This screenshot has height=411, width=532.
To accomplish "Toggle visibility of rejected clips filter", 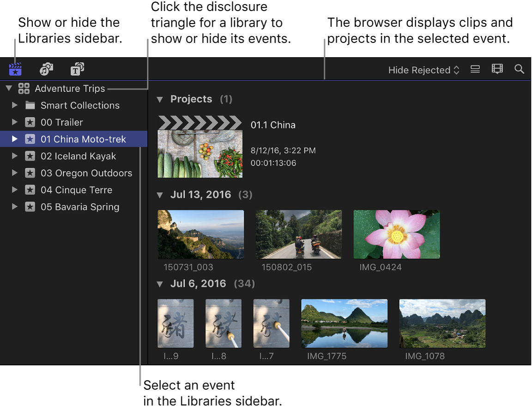I will 423,70.
